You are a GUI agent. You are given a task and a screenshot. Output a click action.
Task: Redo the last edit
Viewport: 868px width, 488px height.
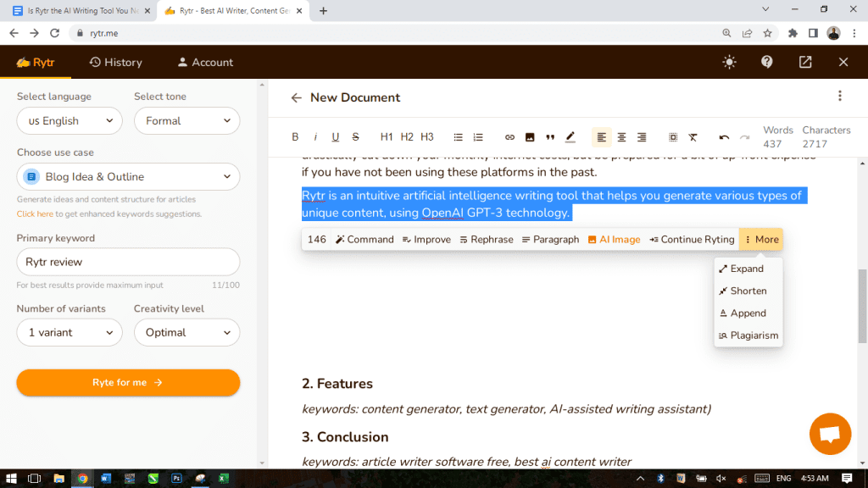coord(744,136)
